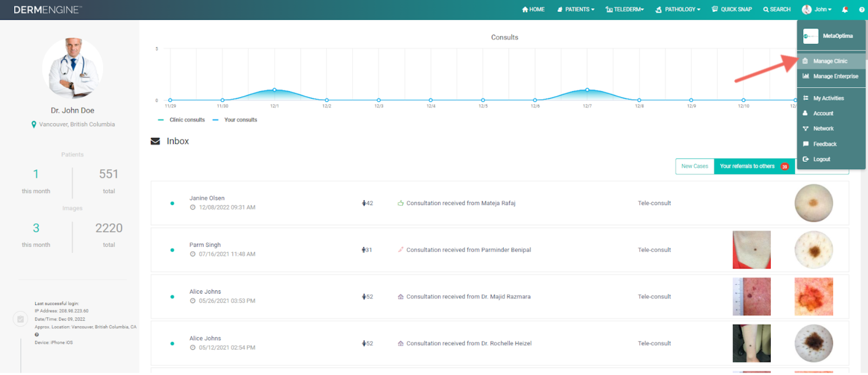Image resolution: width=868 pixels, height=375 pixels.
Task: Toggle Clinic consults legend in chart
Action: [181, 120]
